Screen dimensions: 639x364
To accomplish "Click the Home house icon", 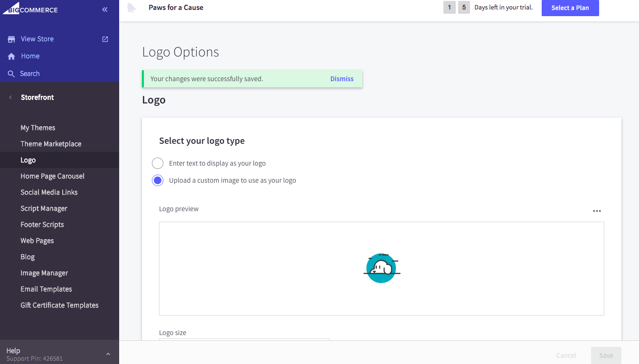I will click(11, 56).
